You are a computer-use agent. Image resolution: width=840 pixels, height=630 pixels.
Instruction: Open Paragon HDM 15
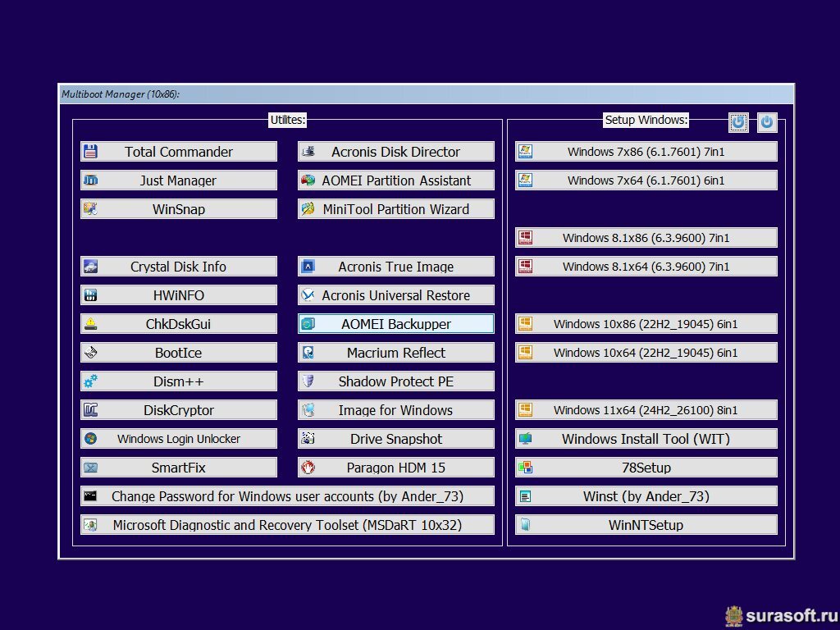pos(396,467)
